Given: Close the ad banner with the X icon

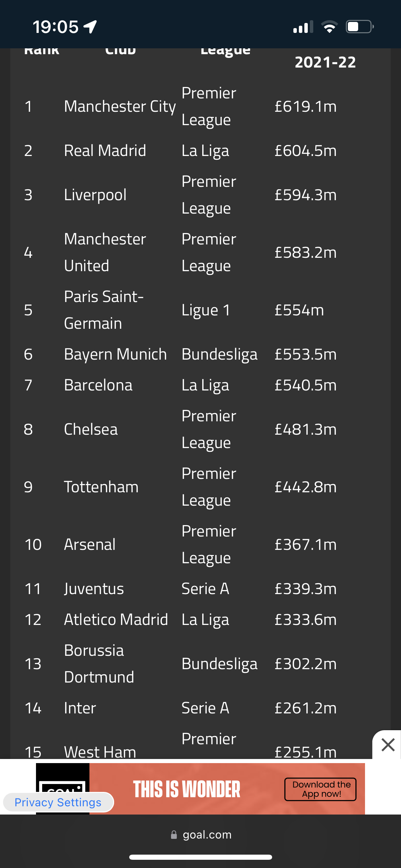Looking at the screenshot, I should tap(388, 745).
